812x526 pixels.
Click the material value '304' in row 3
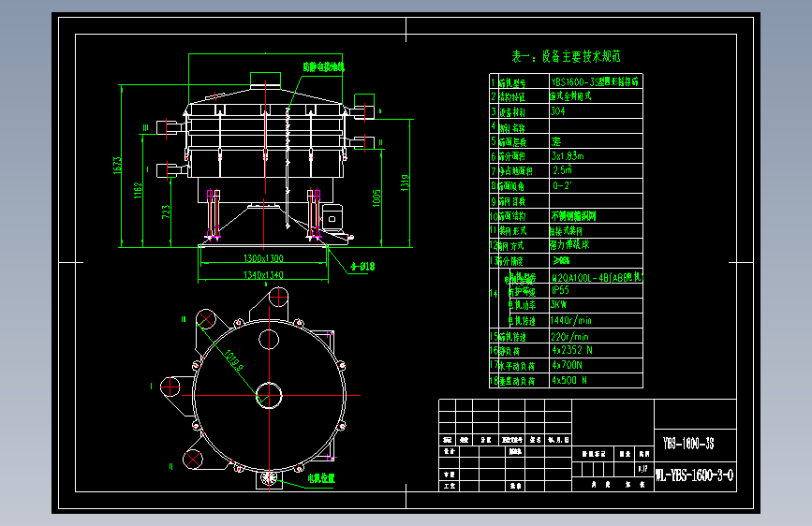558,110
